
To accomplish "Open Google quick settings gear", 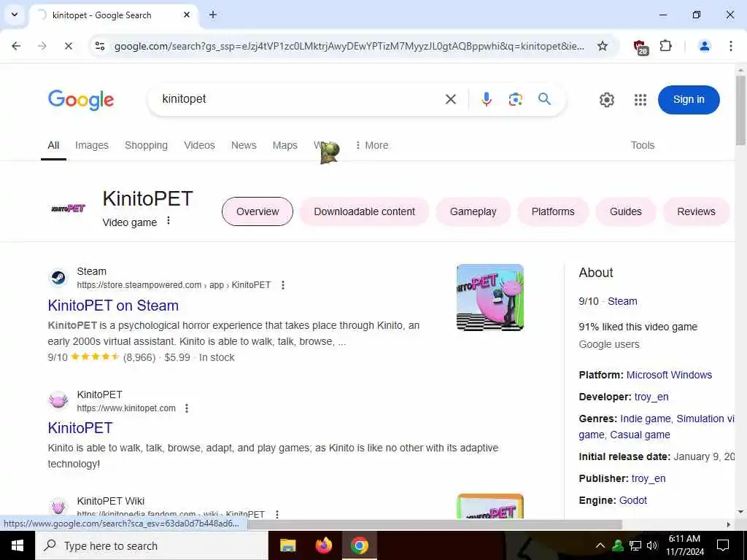I will point(606,100).
